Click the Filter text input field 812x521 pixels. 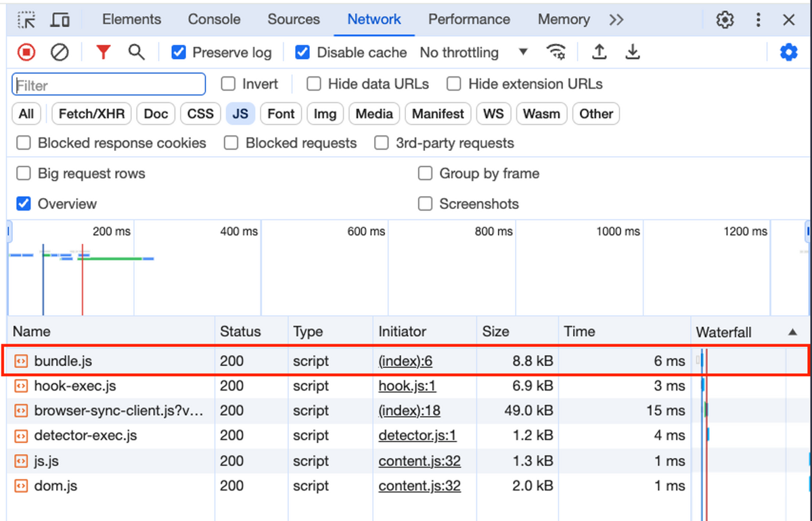109,85
